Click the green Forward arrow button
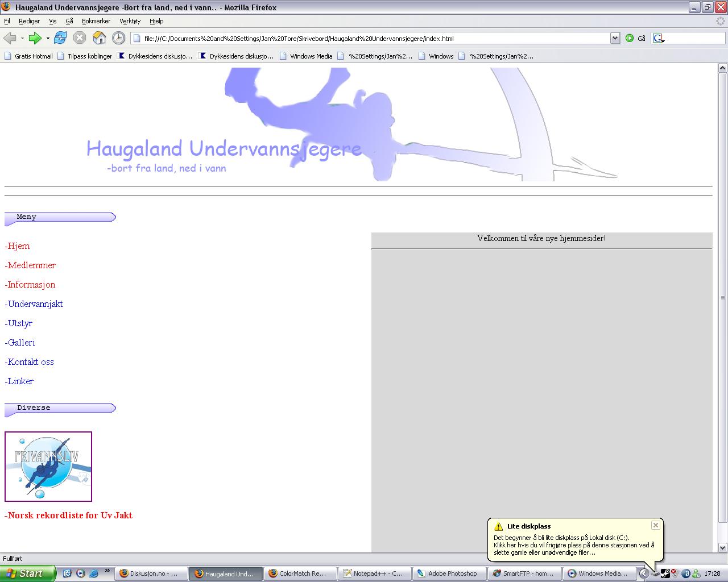 pyautogui.click(x=35, y=38)
